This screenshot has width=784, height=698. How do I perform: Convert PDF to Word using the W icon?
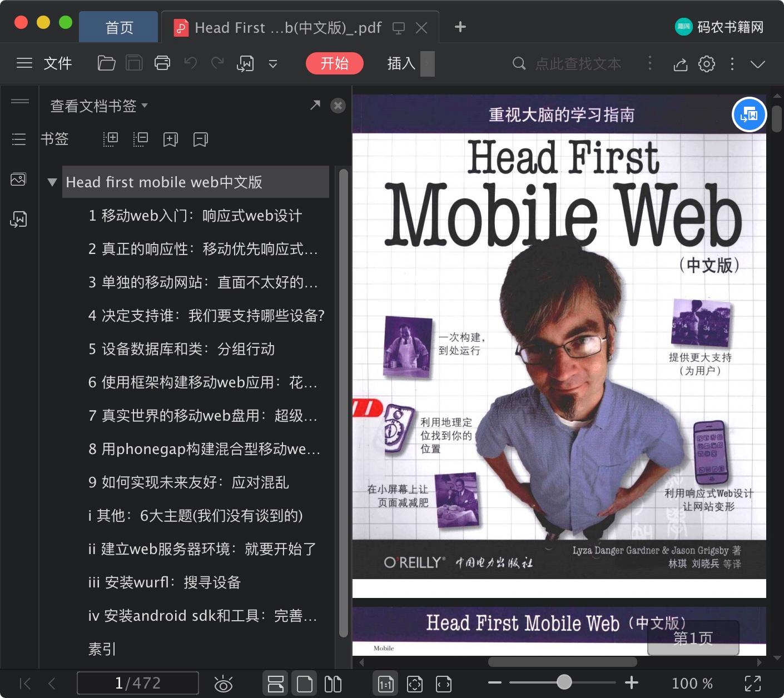click(x=245, y=63)
